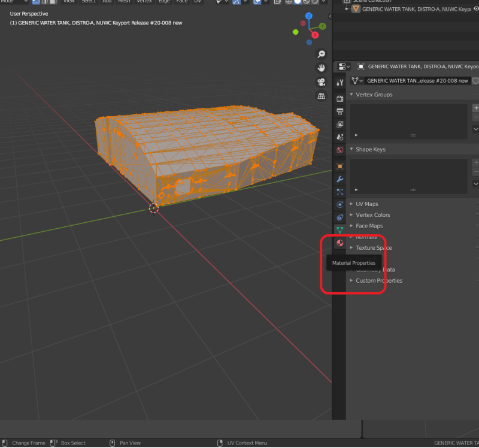The image size is (479, 448).
Task: Select the Modifier Properties wrench icon
Action: pos(339,180)
